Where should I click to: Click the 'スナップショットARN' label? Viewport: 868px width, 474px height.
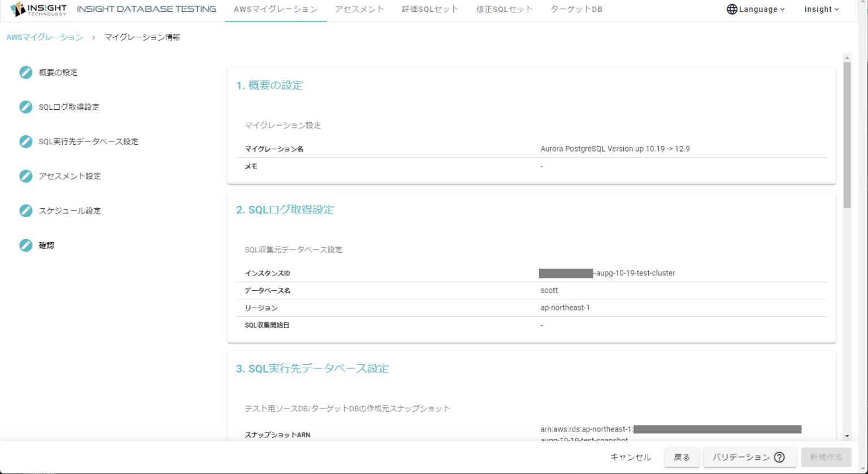(x=277, y=435)
